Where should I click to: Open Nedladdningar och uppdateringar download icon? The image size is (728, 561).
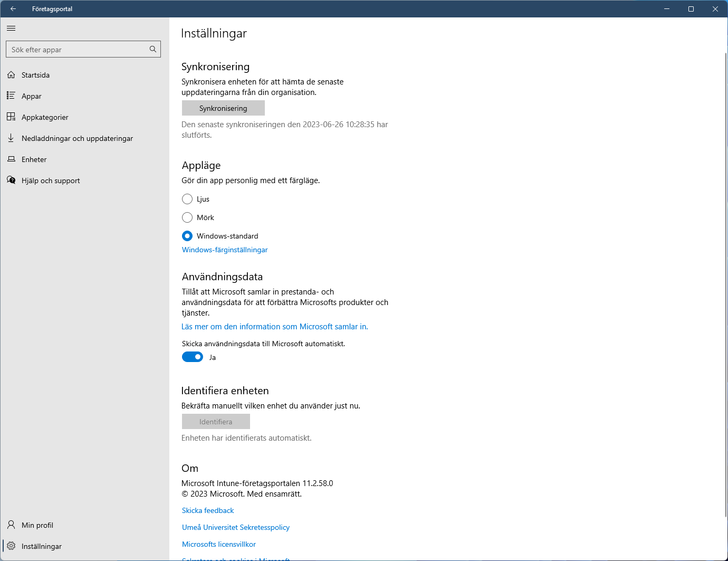tap(11, 138)
